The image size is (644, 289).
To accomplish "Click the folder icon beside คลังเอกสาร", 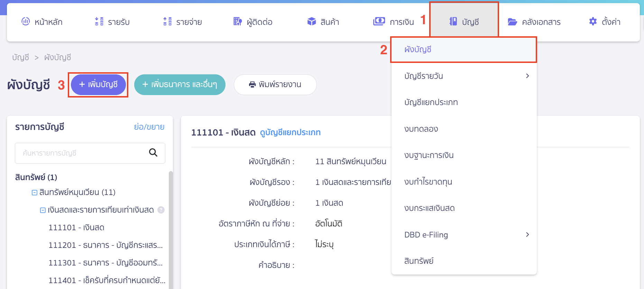I will pyautogui.click(x=512, y=22).
